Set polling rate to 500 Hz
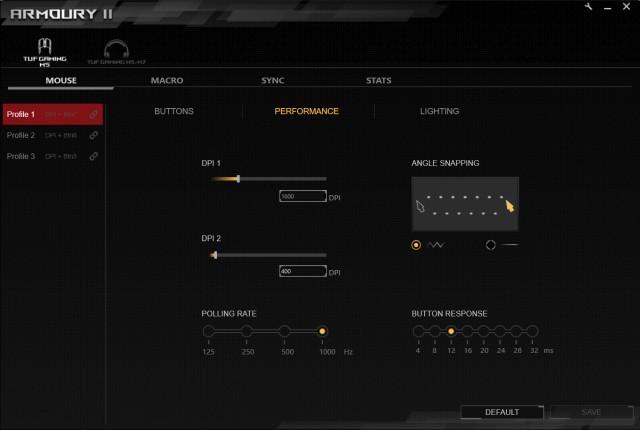The image size is (640, 430). [285, 331]
